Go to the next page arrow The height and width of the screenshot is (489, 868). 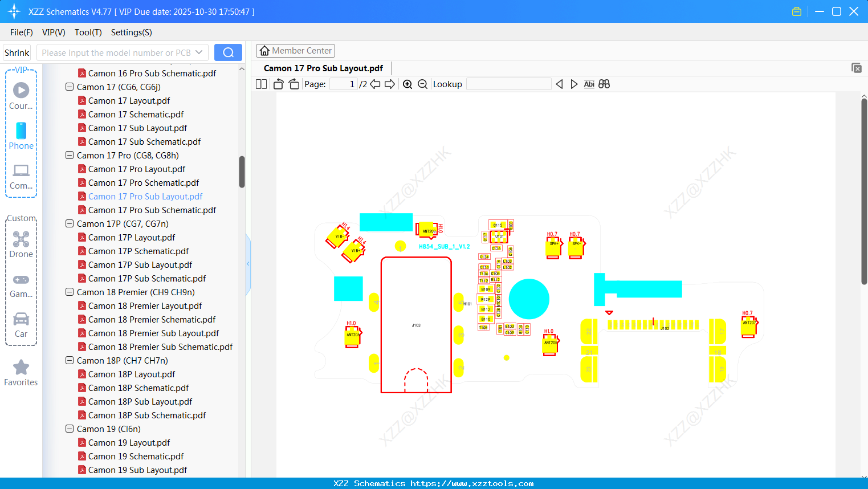(390, 84)
